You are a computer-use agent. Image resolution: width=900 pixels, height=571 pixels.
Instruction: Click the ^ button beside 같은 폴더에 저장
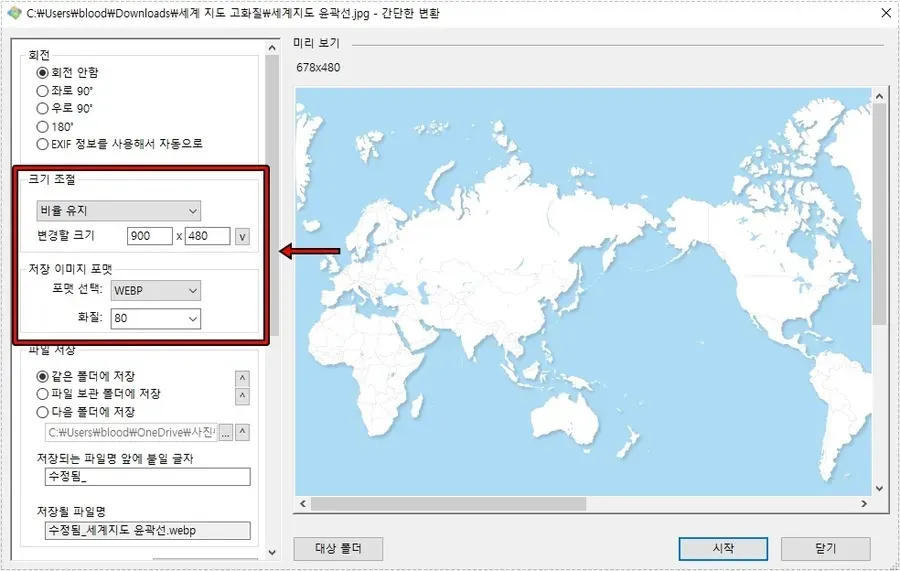pos(242,378)
